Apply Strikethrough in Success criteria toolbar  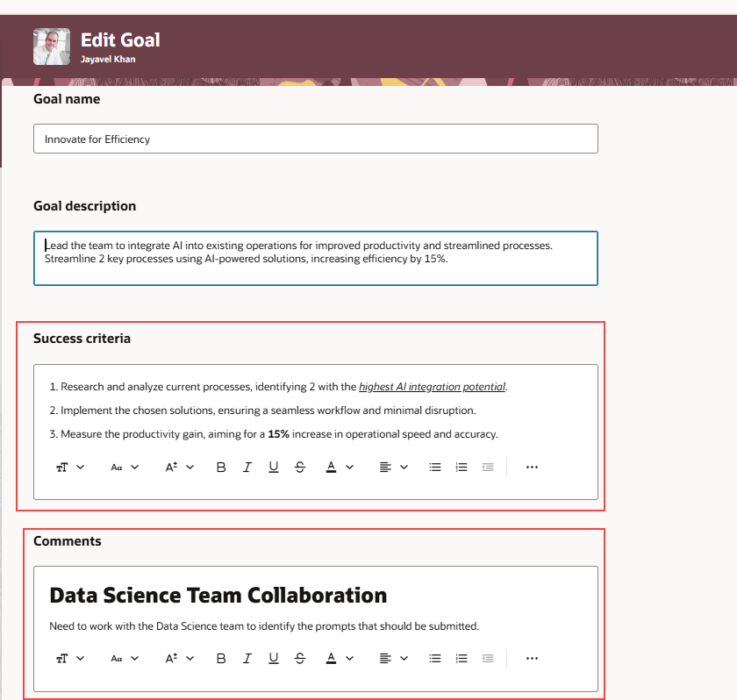coord(300,467)
